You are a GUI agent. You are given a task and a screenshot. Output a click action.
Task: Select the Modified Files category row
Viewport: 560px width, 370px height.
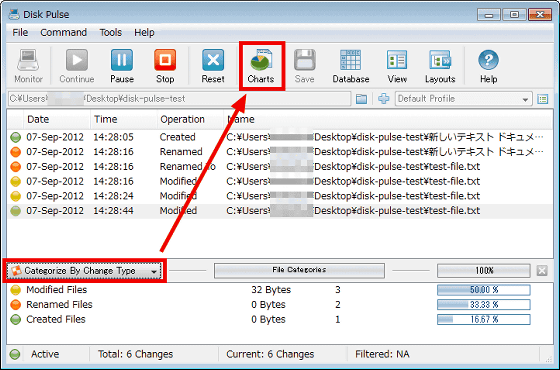tap(280, 290)
